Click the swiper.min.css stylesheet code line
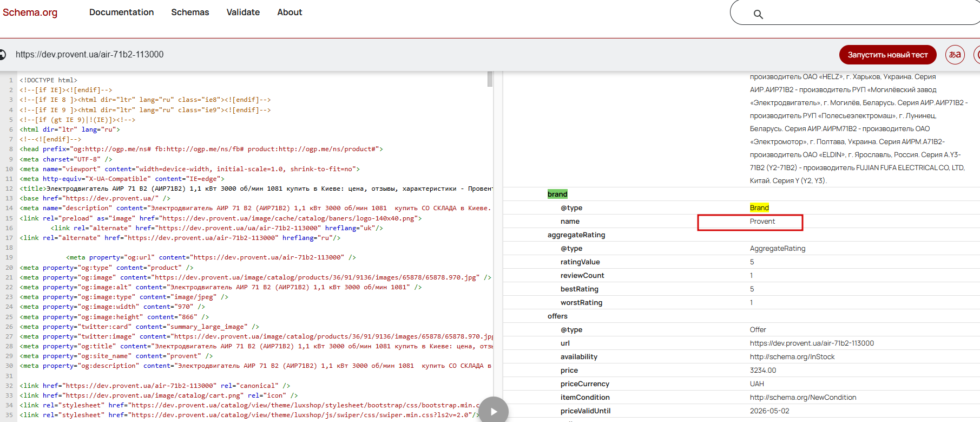Screen dimensions: 980x422 250,415
